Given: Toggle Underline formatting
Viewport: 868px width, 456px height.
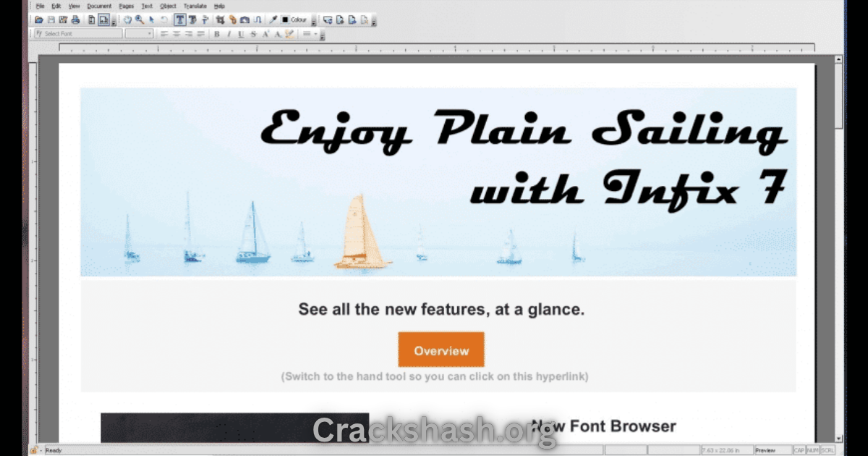Looking at the screenshot, I should coord(241,34).
